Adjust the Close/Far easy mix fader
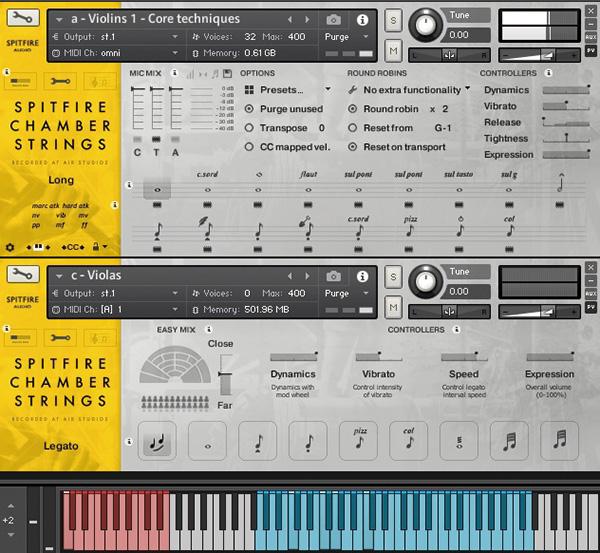The image size is (600, 553). point(225,375)
